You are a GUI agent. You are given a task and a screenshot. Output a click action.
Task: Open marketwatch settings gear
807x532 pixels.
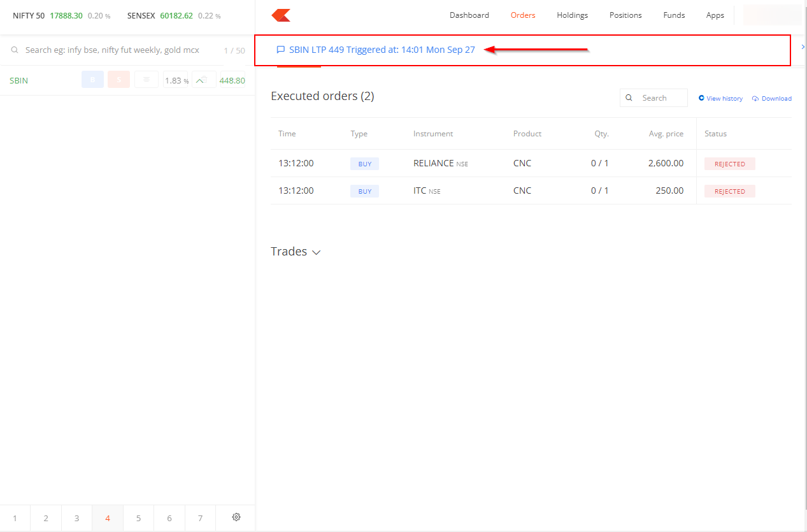click(x=236, y=517)
